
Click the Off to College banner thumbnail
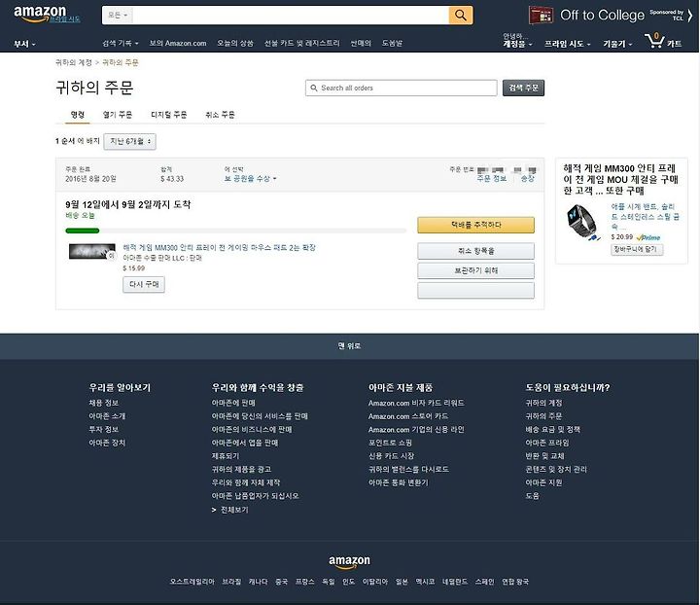pyautogui.click(x=542, y=16)
